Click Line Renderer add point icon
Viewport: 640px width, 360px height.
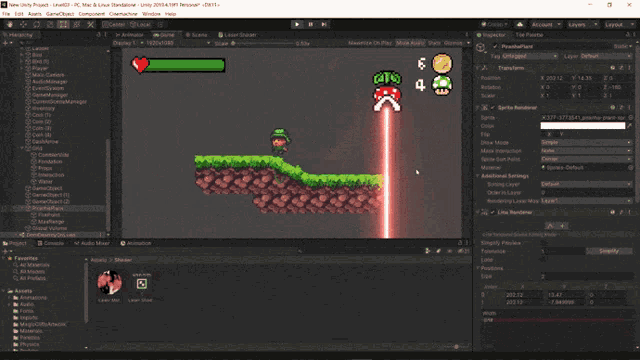tap(562, 226)
